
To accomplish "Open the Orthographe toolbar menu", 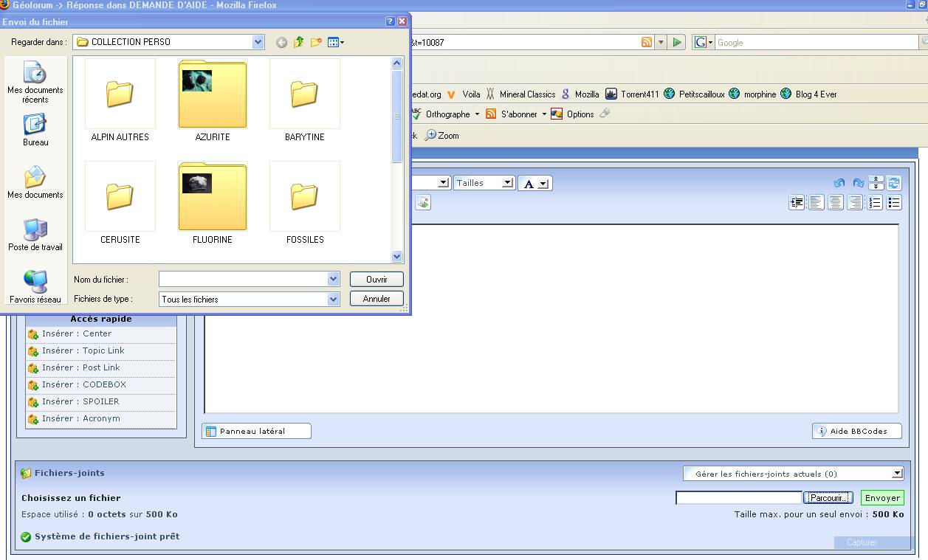I will [447, 114].
